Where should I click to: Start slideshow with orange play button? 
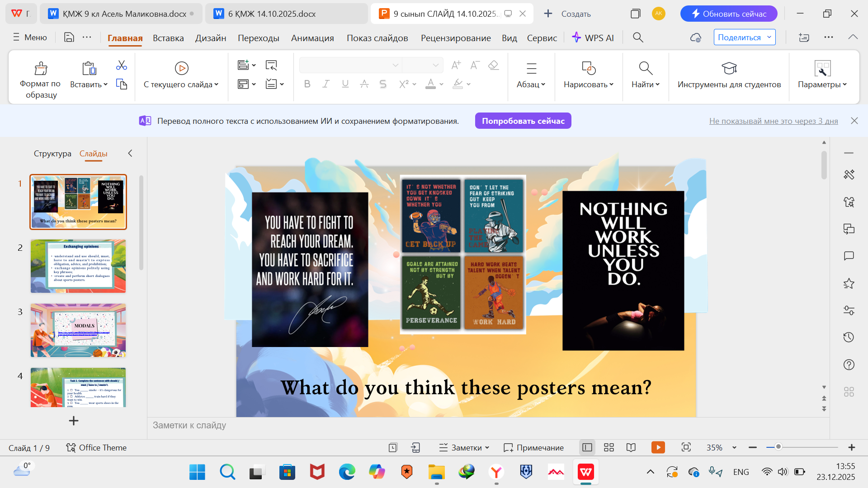pyautogui.click(x=658, y=447)
